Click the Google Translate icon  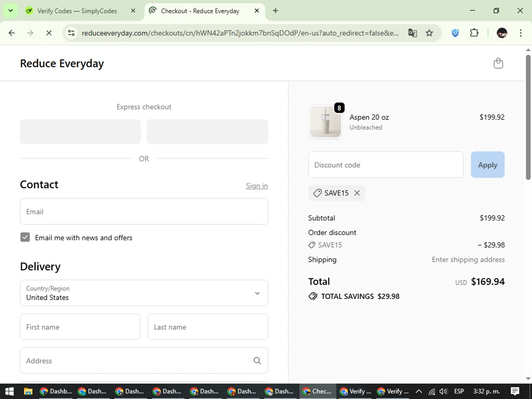click(x=412, y=33)
